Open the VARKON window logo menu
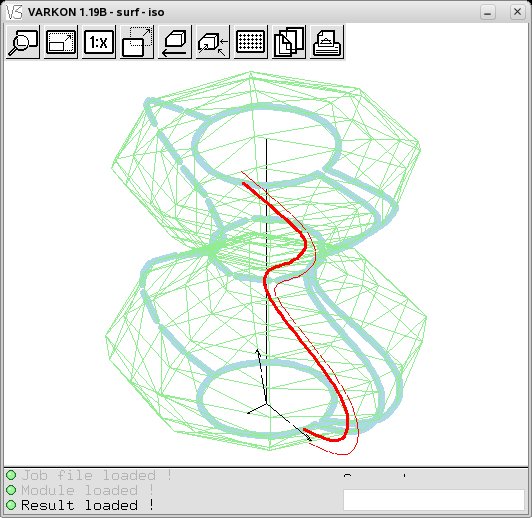The width and height of the screenshot is (532, 518). (x=14, y=12)
